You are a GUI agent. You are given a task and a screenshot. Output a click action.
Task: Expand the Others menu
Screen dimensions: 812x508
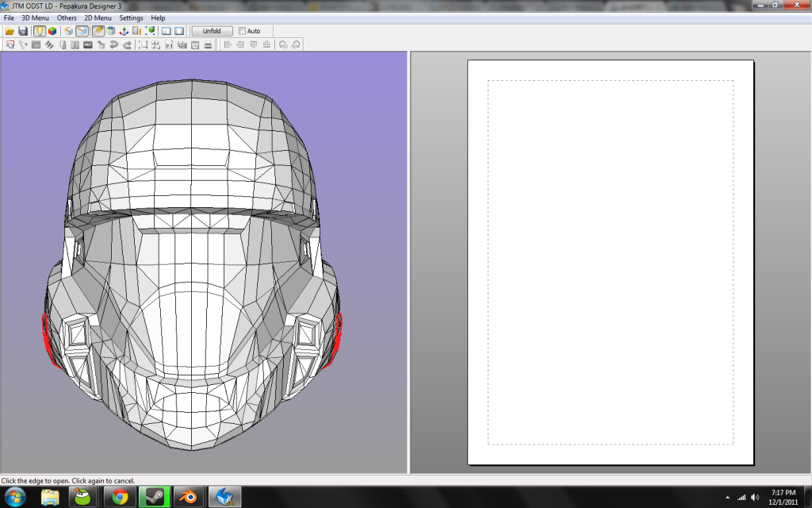click(x=67, y=17)
